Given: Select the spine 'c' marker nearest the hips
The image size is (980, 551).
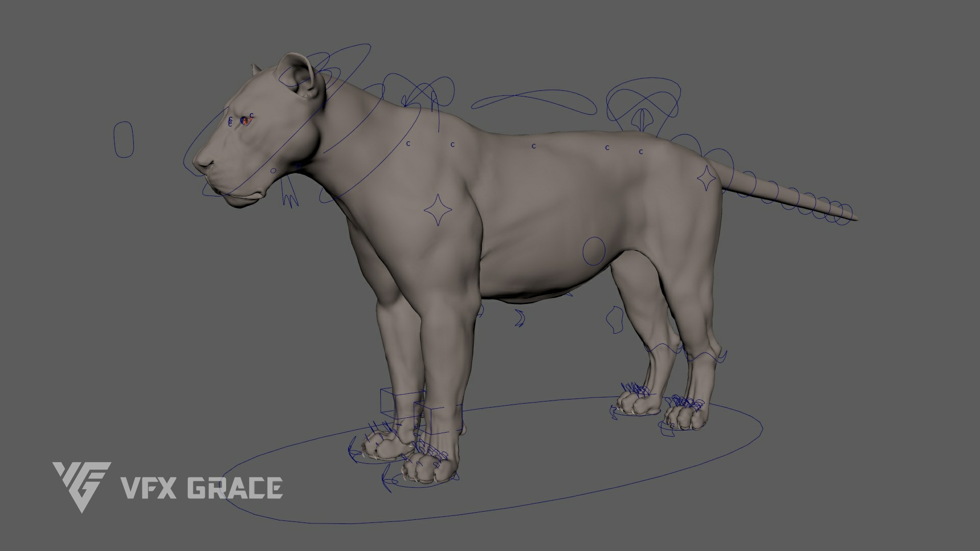Looking at the screenshot, I should [641, 152].
